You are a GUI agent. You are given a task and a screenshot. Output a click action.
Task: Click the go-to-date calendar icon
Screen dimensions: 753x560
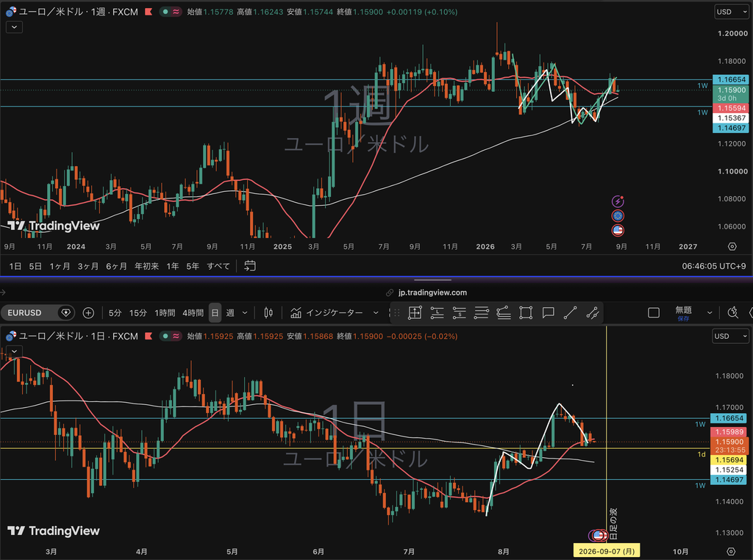coord(250,266)
